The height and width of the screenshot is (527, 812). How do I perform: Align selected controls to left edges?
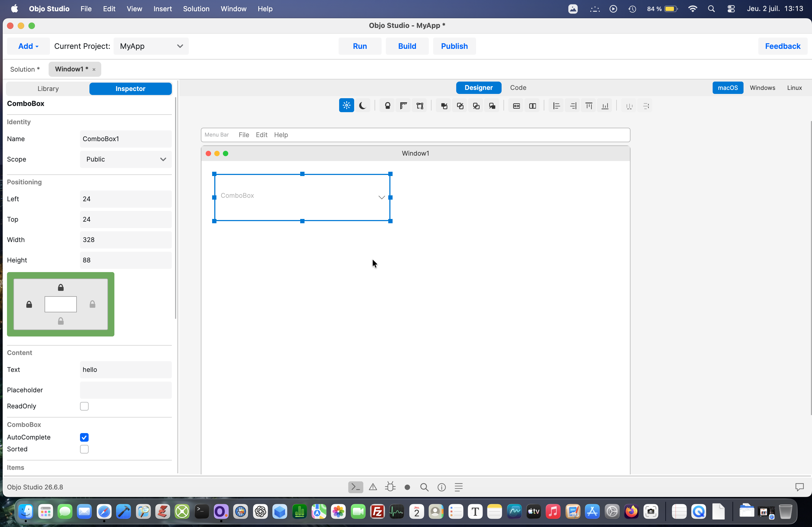point(556,106)
